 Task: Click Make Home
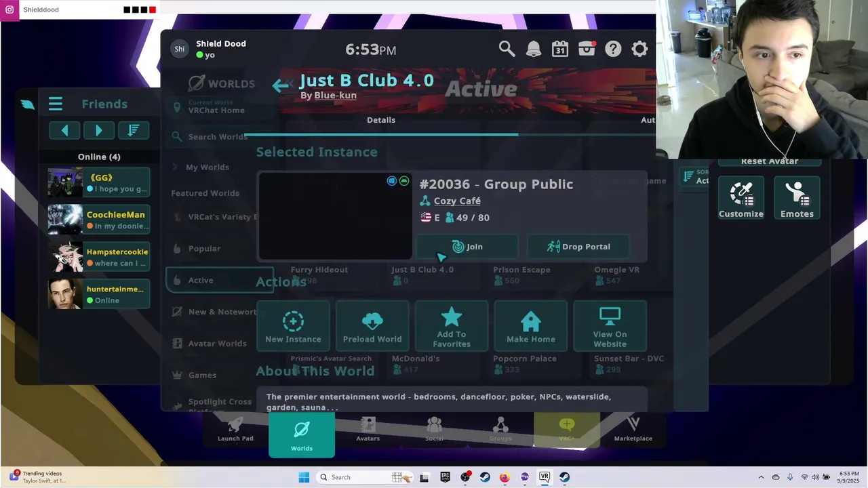[531, 326]
